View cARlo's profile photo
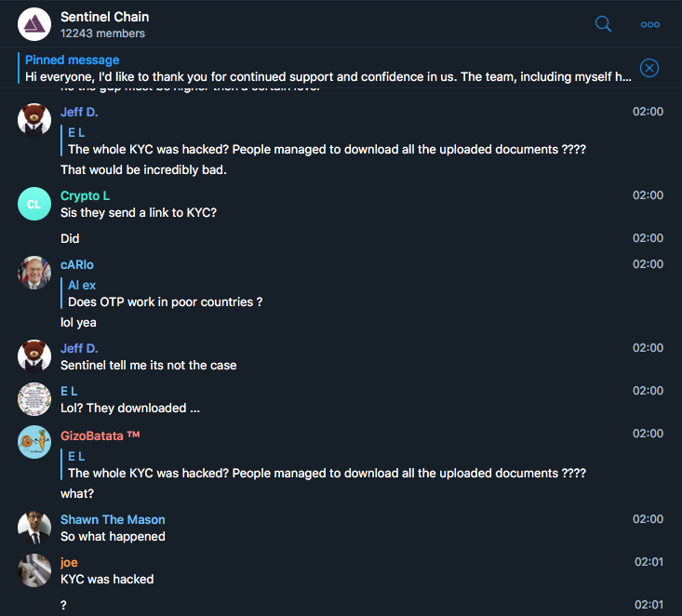 tap(34, 273)
